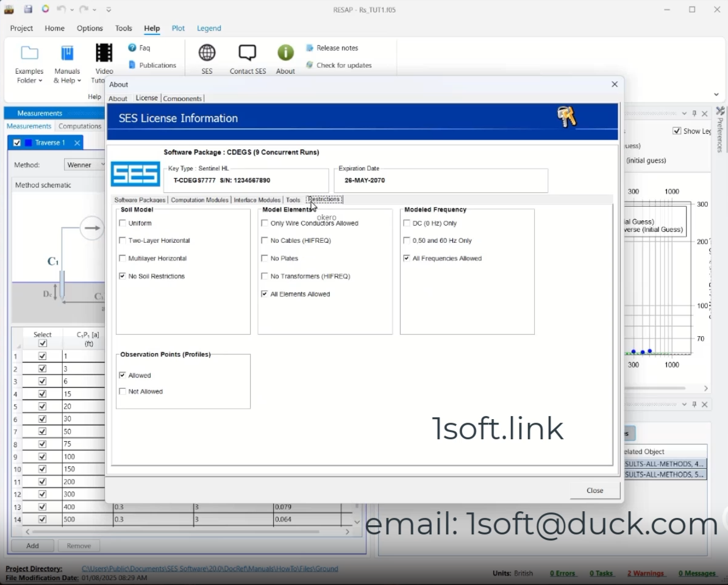The height and width of the screenshot is (585, 728).
Task: Open the Options ribbon tab
Action: (90, 28)
